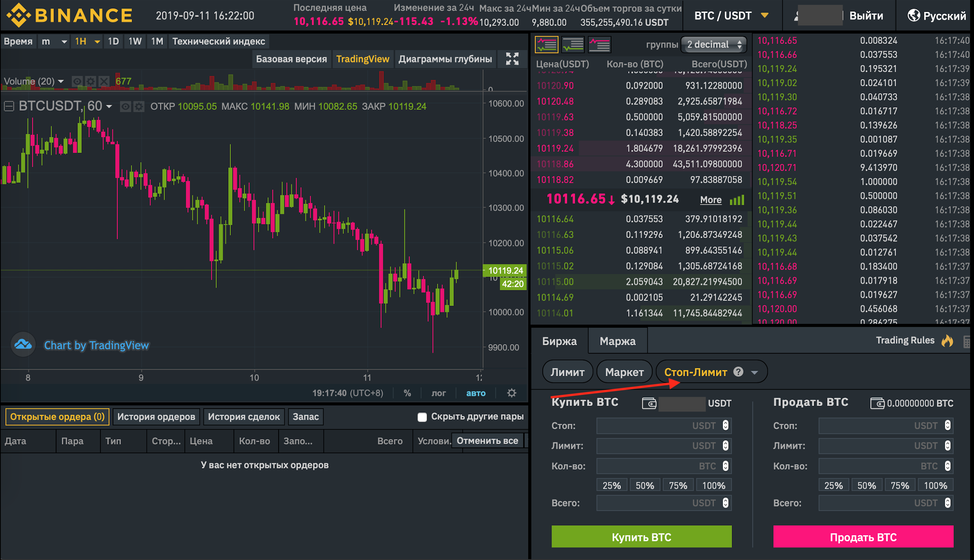Screen dimensions: 974x560
Task: Click the TradingView cloud logo icon
Action: 23,344
